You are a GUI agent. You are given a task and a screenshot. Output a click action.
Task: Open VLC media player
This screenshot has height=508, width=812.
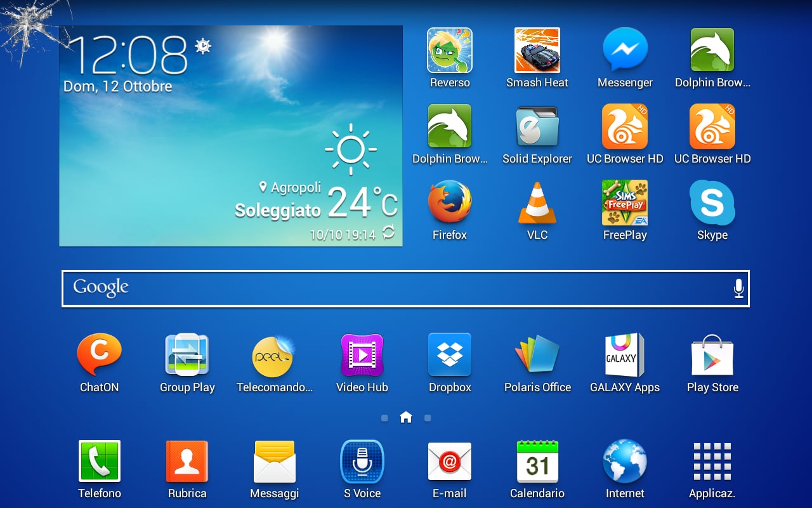(x=537, y=203)
